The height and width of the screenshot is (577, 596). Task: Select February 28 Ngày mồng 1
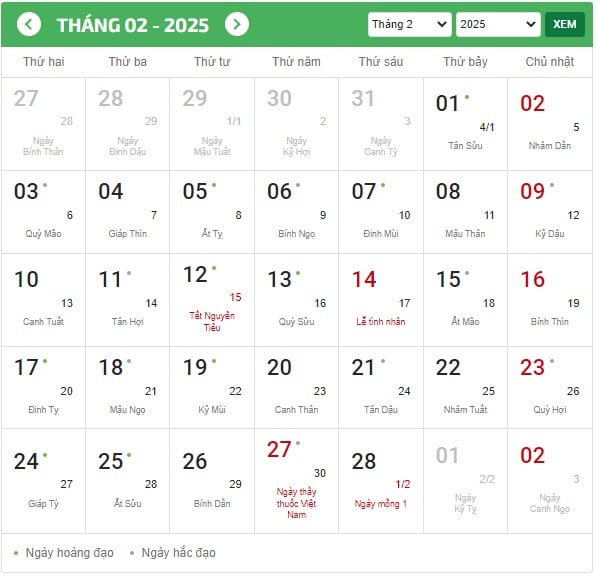[380, 481]
